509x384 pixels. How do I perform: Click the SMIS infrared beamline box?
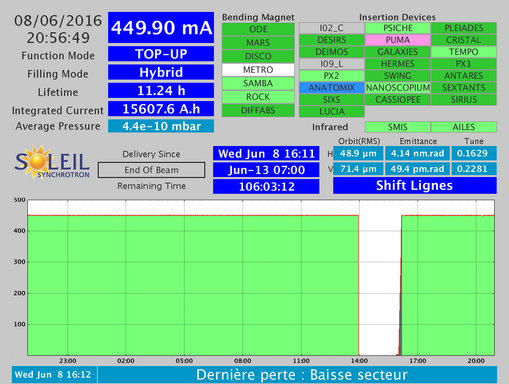(397, 127)
